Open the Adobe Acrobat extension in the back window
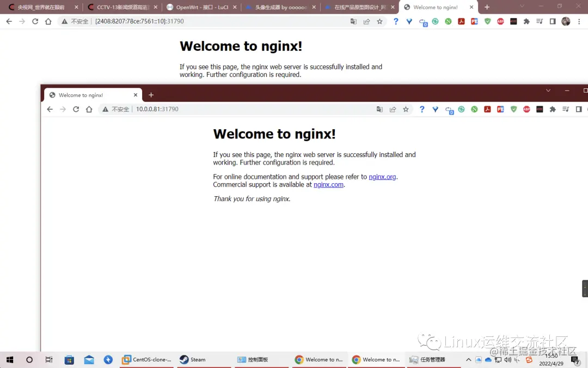 pyautogui.click(x=461, y=21)
